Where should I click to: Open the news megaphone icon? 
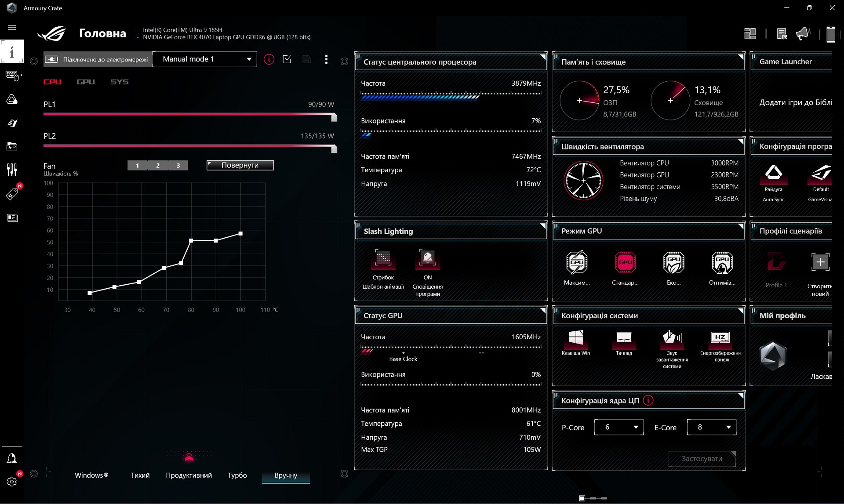click(x=803, y=33)
